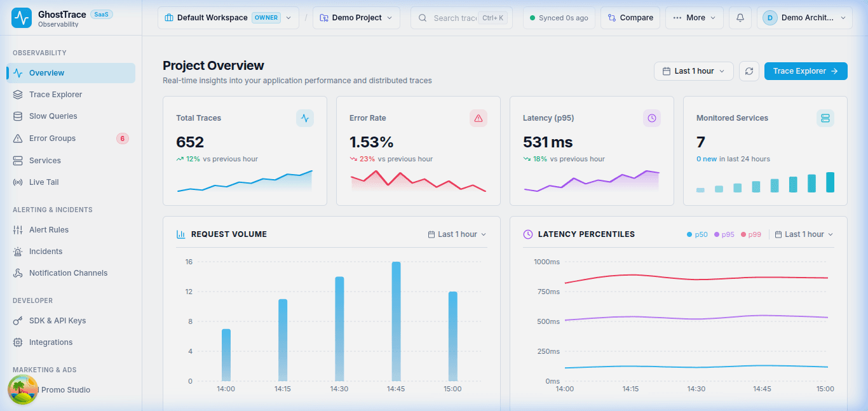
Task: Toggle the p99 series in latency legend
Action: tap(751, 234)
